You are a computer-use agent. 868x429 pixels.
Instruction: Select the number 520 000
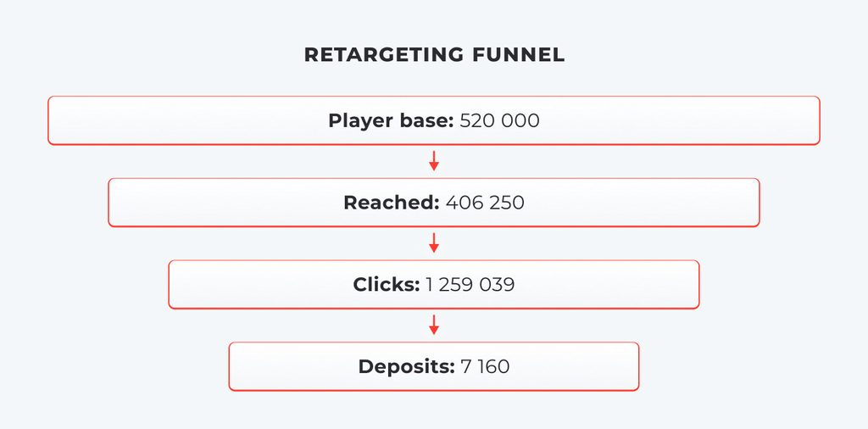500,120
